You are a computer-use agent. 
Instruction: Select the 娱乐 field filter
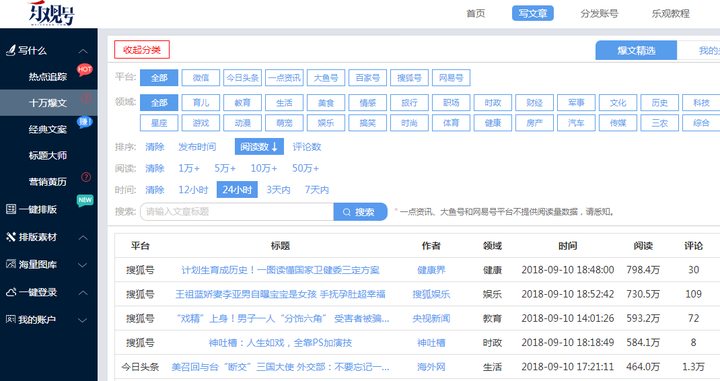coord(326,123)
